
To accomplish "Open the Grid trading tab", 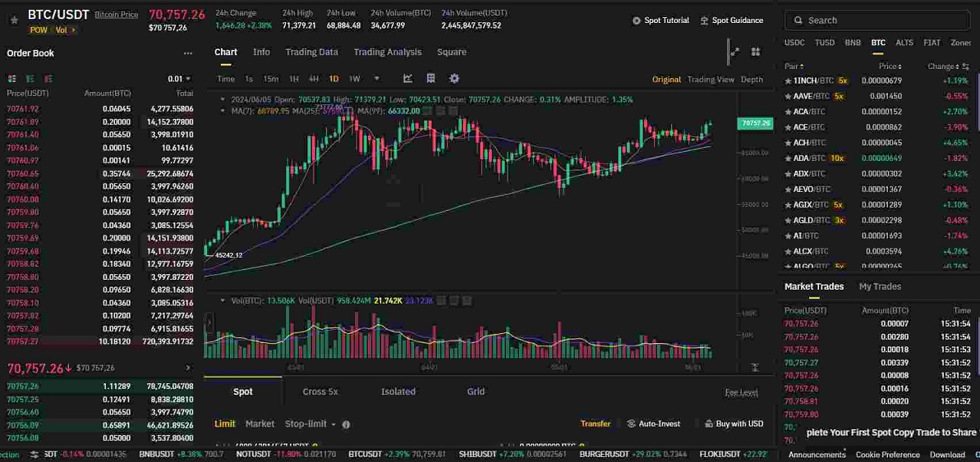I will pyautogui.click(x=476, y=391).
